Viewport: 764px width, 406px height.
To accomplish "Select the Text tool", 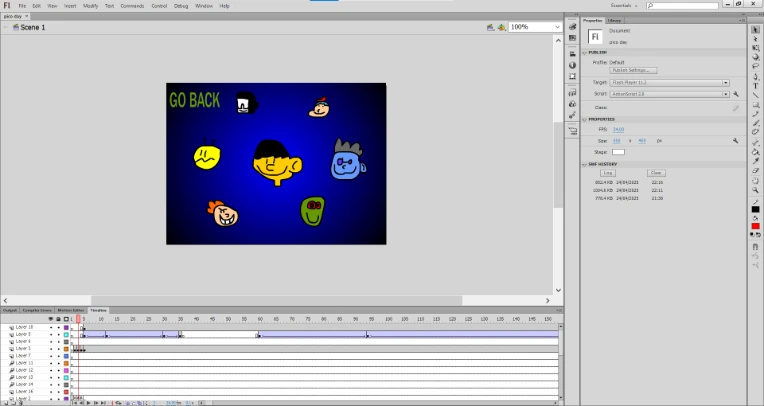I will click(x=756, y=86).
